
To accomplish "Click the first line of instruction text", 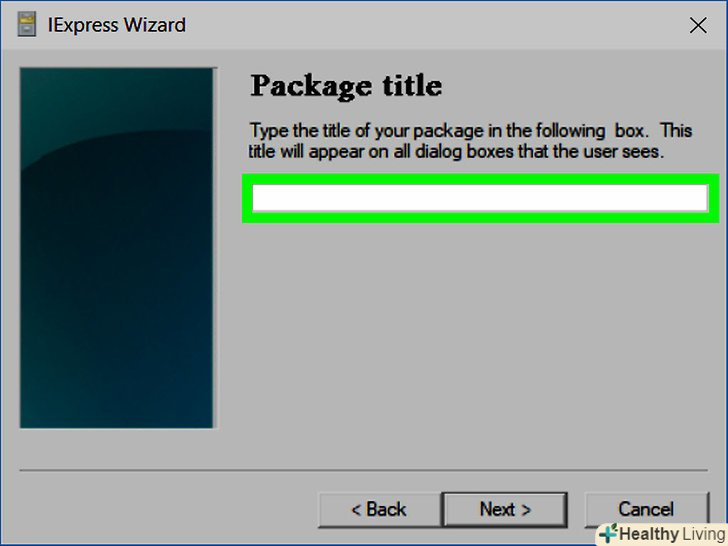I will point(470,131).
